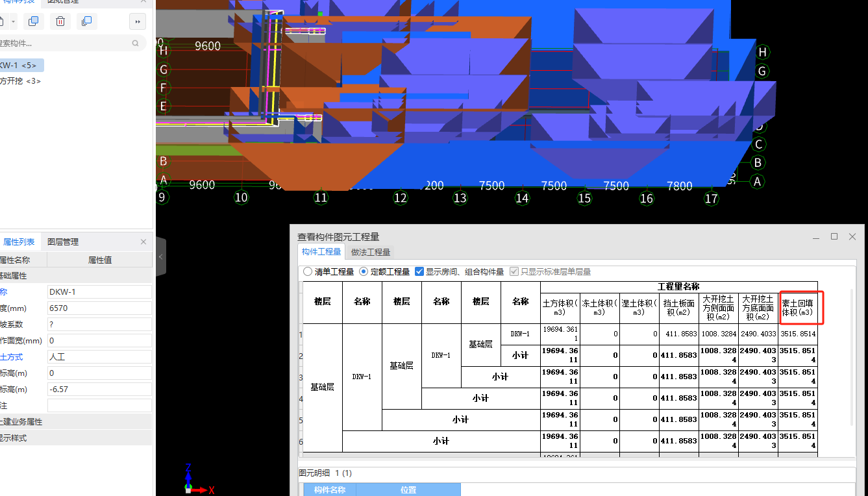Screen dimensions: 868x496
Task: Click the 土方体积(m3) column header
Action: tap(560, 308)
